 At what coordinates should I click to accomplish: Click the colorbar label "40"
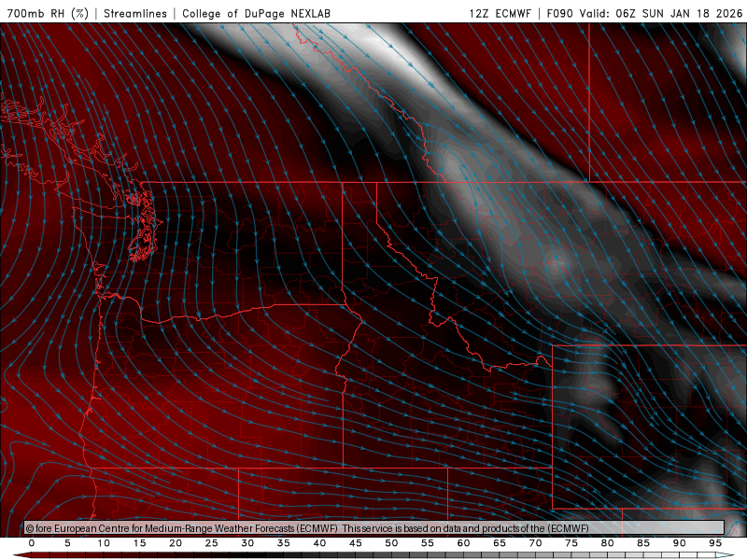[x=319, y=543]
